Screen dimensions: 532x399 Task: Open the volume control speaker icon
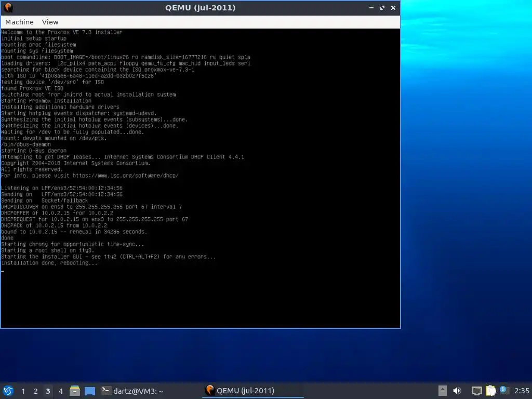pyautogui.click(x=457, y=391)
